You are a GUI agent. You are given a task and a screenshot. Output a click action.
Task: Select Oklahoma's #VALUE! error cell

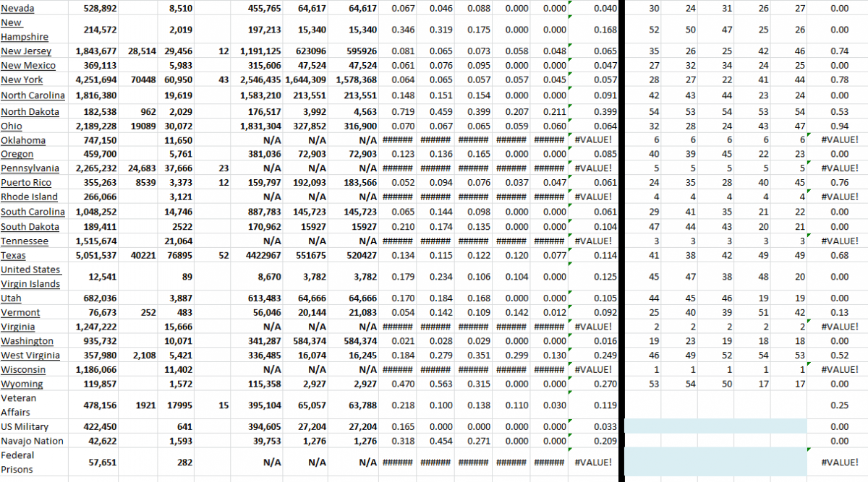[596, 140]
